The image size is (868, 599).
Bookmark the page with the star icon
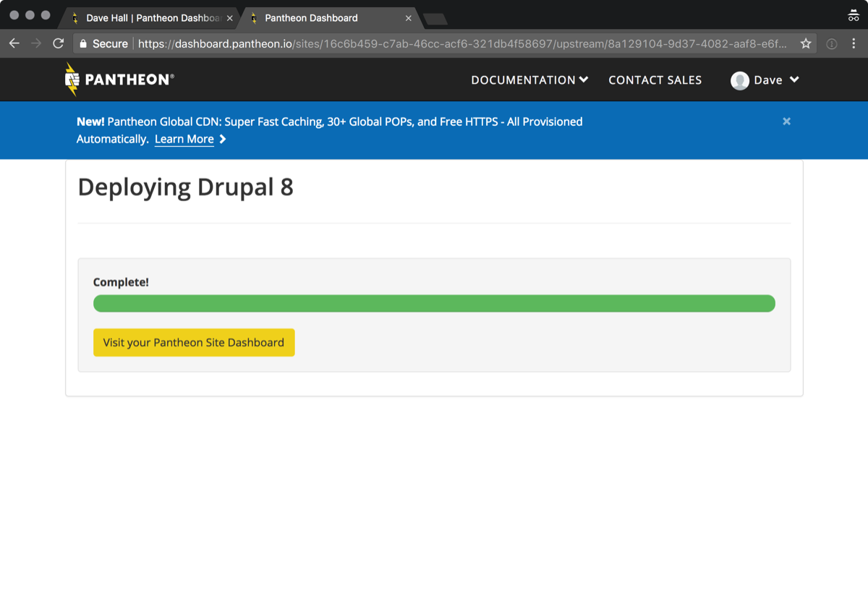806,44
